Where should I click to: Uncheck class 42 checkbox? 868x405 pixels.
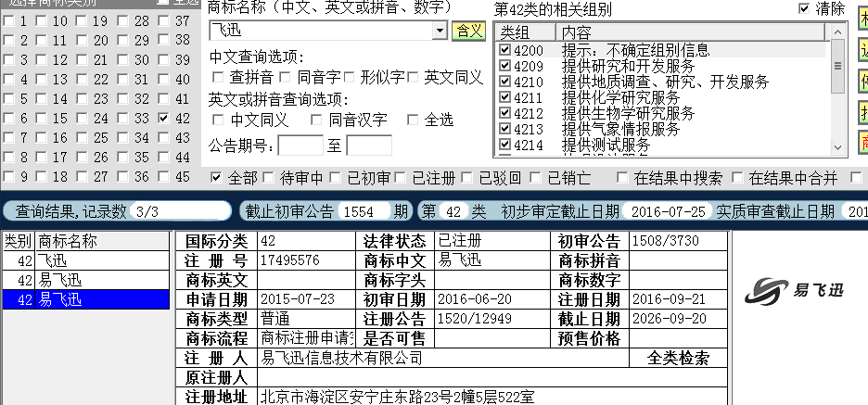pyautogui.click(x=163, y=118)
